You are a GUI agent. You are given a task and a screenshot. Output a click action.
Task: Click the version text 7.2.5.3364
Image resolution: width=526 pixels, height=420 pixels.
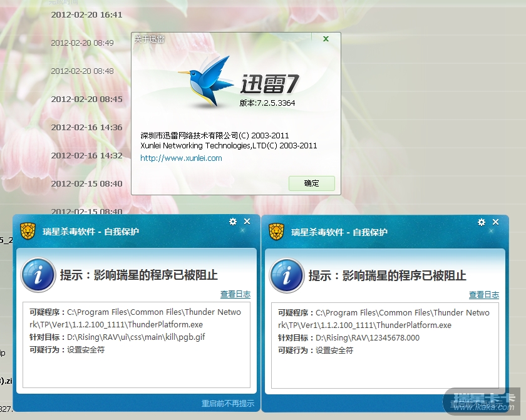click(276, 103)
